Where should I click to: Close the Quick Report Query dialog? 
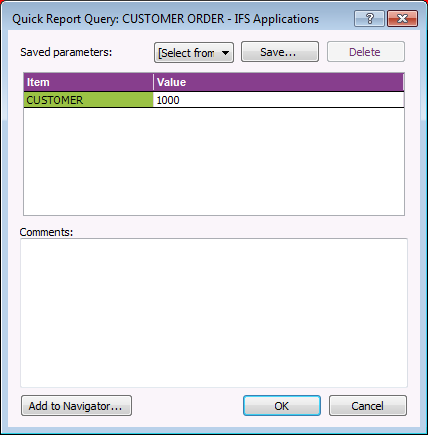point(402,18)
